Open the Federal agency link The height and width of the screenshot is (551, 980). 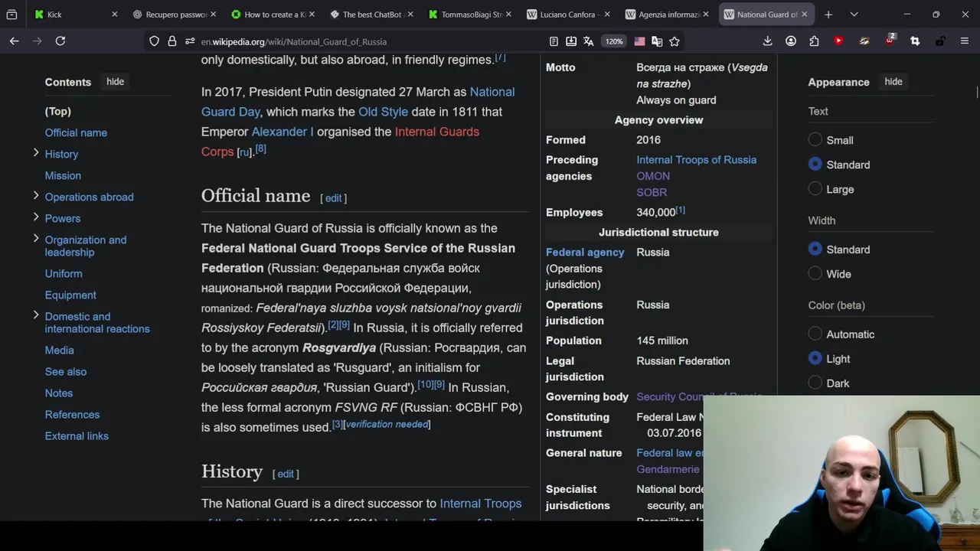pyautogui.click(x=585, y=252)
